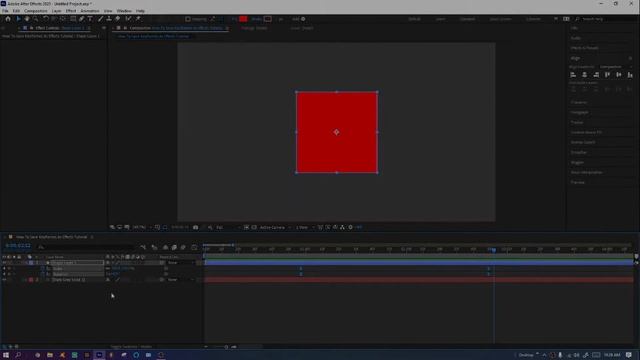This screenshot has height=360, width=640.
Task: Take a snapshot with the viewer camera icon
Action: [196, 227]
